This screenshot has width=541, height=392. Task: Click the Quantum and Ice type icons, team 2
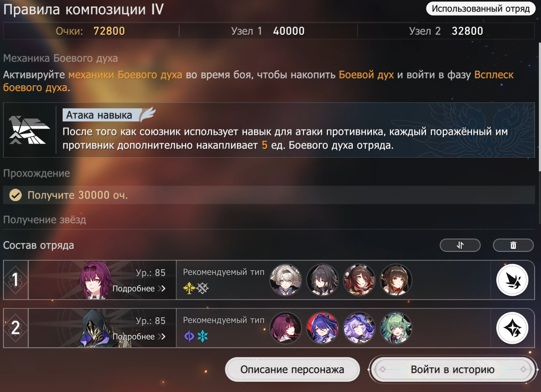(x=196, y=336)
